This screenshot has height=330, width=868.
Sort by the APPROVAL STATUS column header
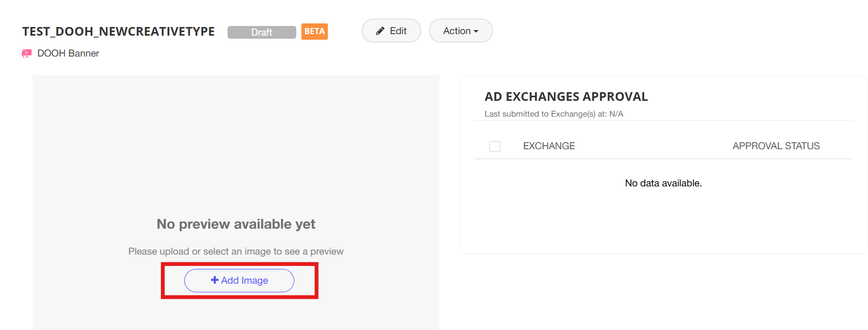(776, 146)
